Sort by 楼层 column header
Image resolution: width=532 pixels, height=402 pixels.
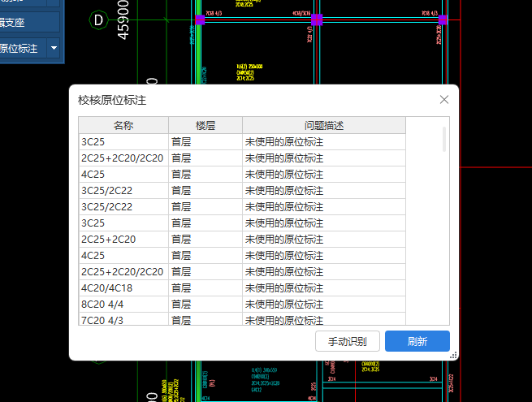tap(205, 126)
